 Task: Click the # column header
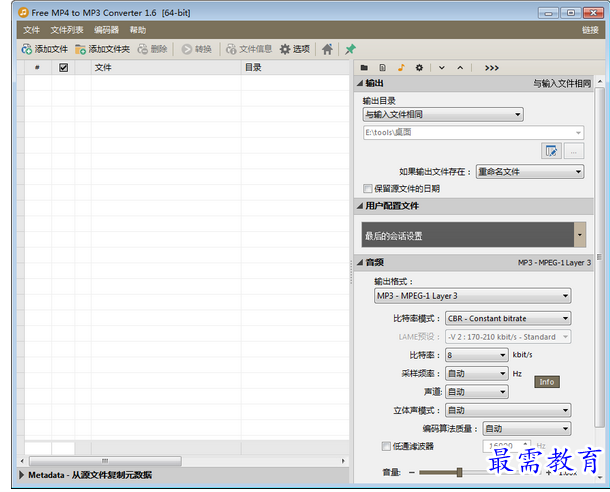point(38,68)
